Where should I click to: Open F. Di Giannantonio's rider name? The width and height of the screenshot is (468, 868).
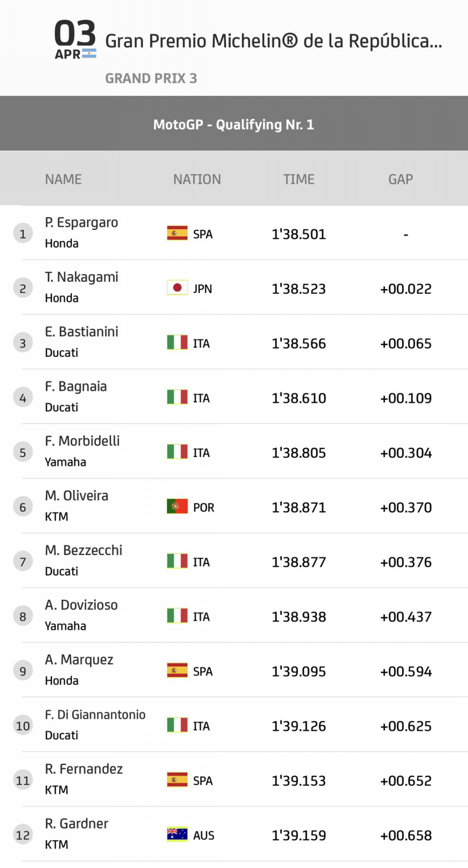click(95, 714)
